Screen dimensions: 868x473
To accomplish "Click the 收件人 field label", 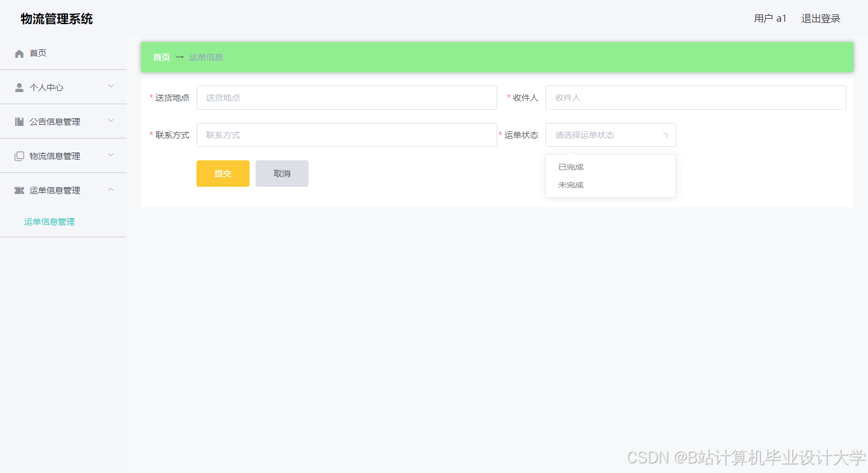I will [x=526, y=98].
